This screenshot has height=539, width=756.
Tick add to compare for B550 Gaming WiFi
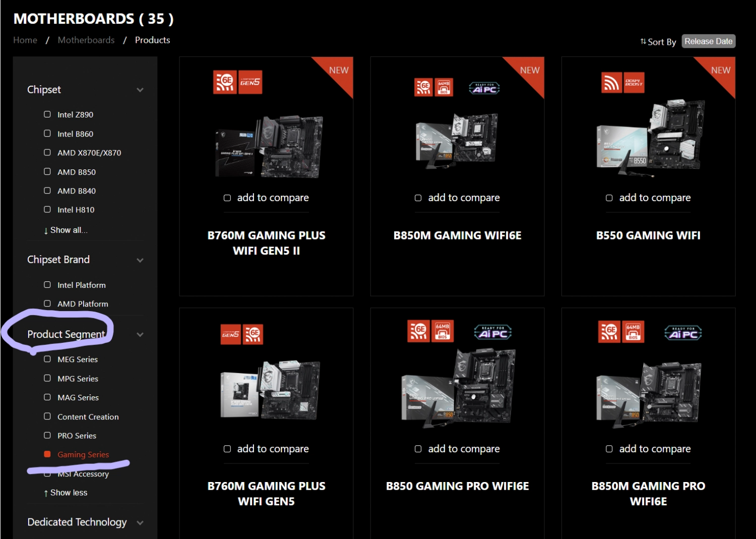[609, 198]
